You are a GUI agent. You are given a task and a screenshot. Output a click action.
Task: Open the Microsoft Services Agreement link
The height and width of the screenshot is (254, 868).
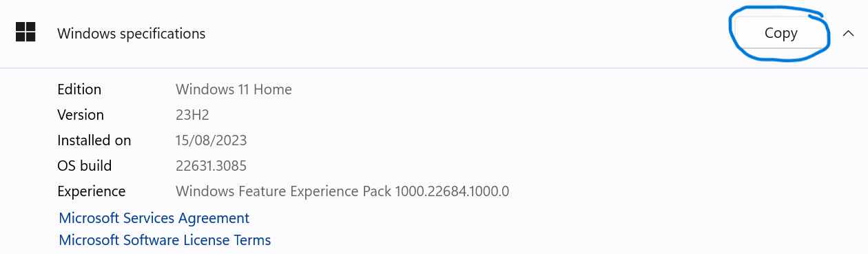click(x=154, y=218)
